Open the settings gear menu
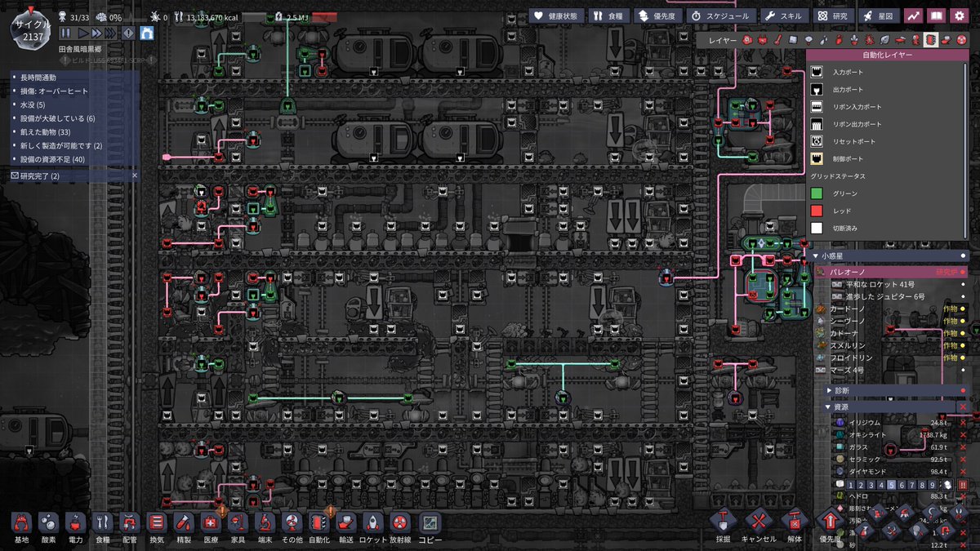The height and width of the screenshot is (551, 980). 959,16
